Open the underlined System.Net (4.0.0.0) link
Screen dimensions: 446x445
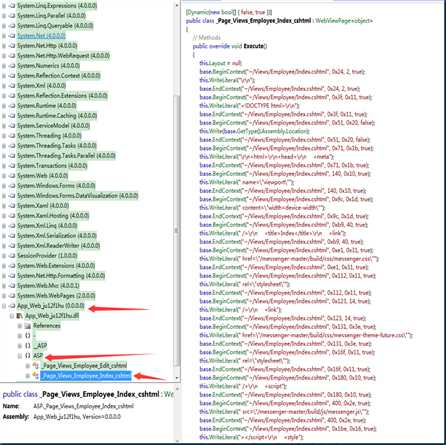(41, 36)
